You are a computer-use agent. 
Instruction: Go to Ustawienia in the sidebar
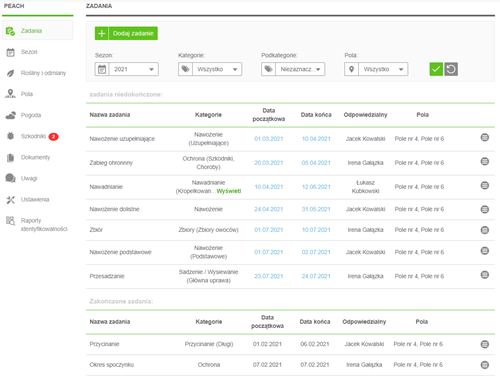(35, 200)
